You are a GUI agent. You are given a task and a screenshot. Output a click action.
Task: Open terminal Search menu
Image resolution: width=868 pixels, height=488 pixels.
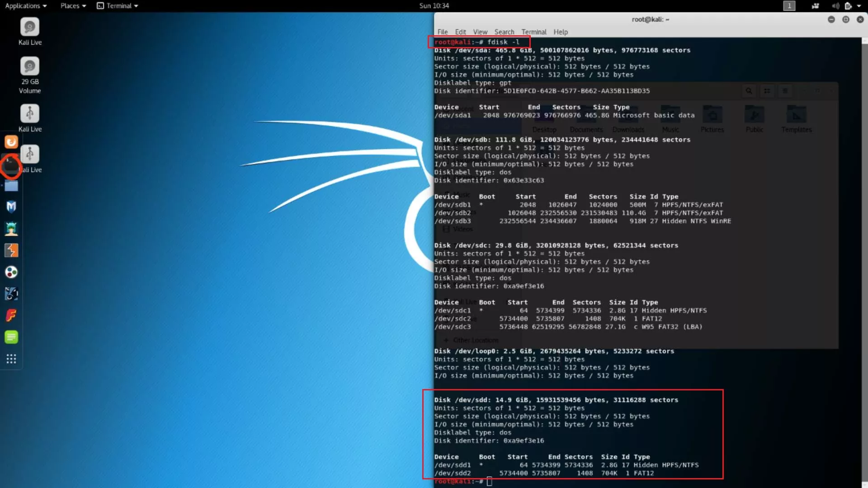coord(504,32)
